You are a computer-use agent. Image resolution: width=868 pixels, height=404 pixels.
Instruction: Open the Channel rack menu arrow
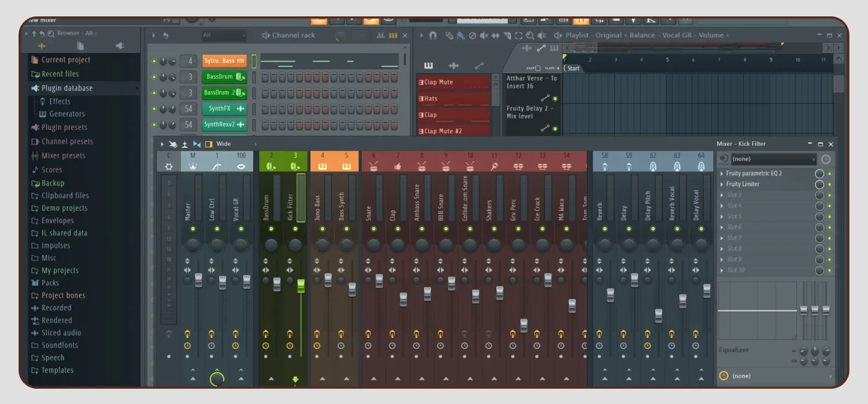154,35
